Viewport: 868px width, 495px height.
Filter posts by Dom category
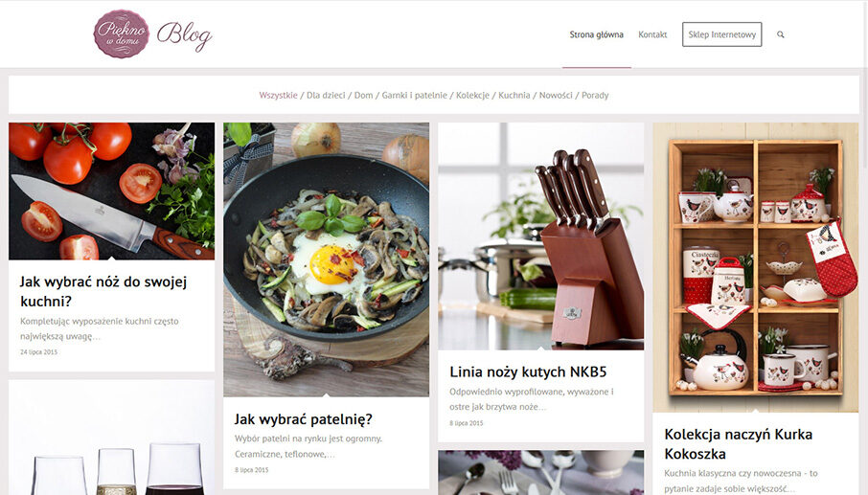[363, 95]
